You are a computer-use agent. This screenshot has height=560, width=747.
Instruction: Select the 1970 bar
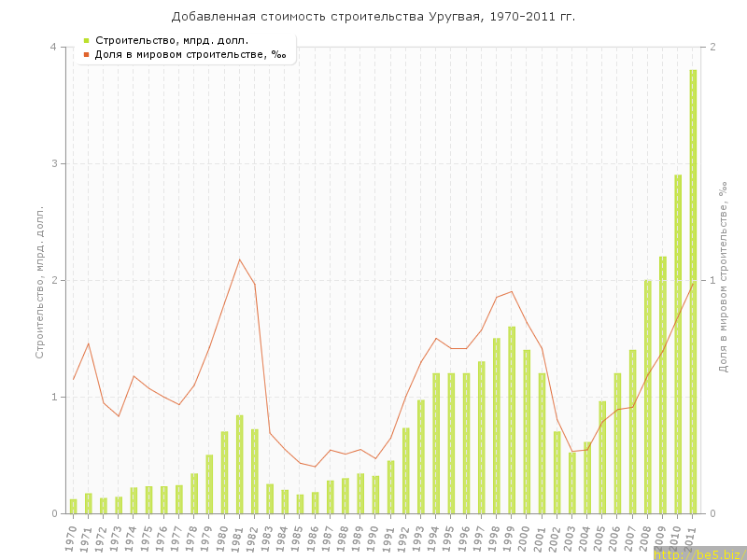coord(73,506)
